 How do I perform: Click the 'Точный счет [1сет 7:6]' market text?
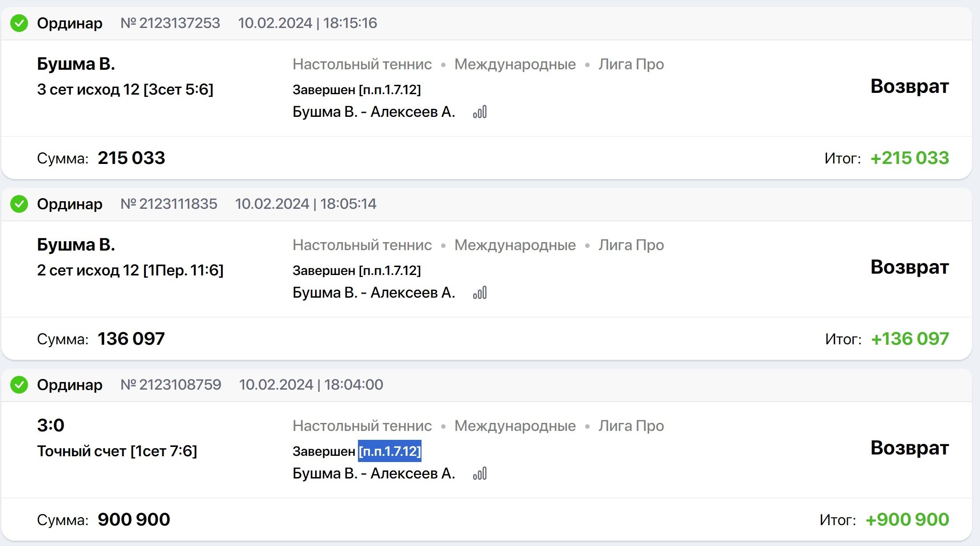coord(117,451)
